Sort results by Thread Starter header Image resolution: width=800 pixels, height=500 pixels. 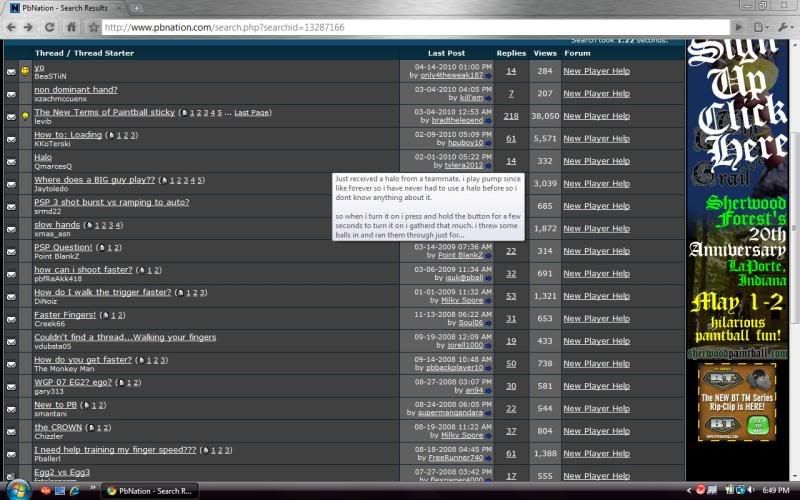[104, 53]
